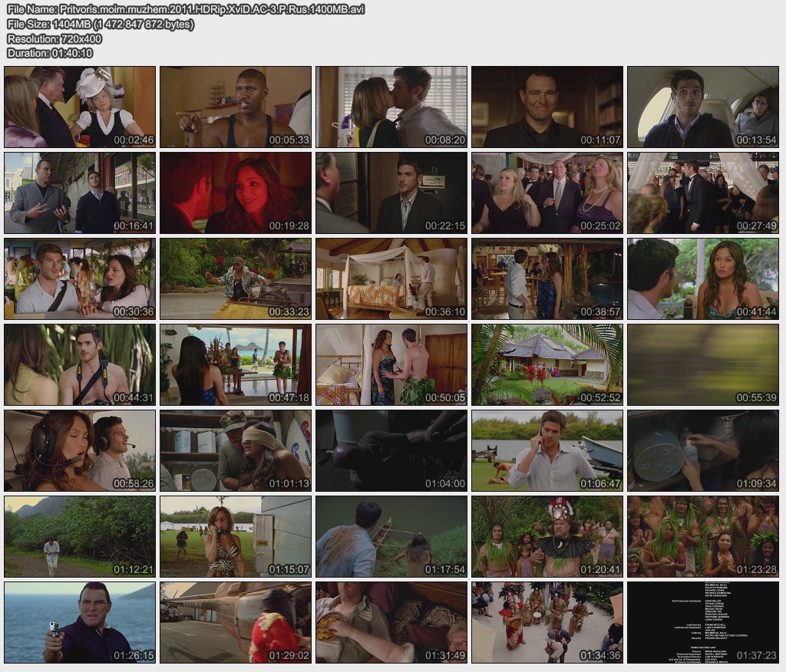This screenshot has width=786, height=672.
Task: Click the frame at 00:44:31
Action: click(x=80, y=365)
